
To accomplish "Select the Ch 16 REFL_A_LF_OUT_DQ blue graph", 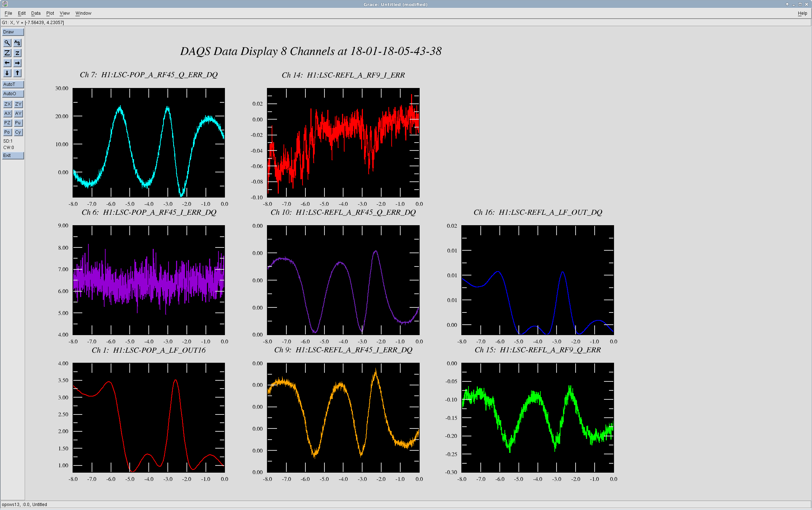I will tap(538, 280).
